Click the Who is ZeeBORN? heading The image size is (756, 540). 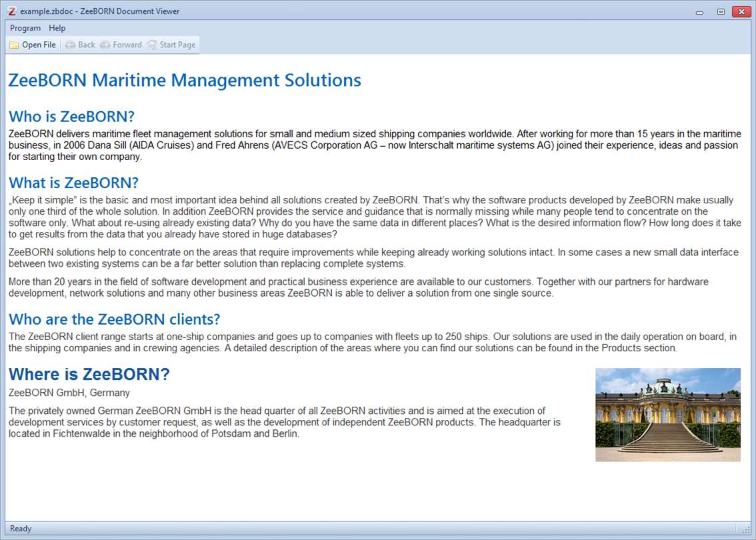71,116
